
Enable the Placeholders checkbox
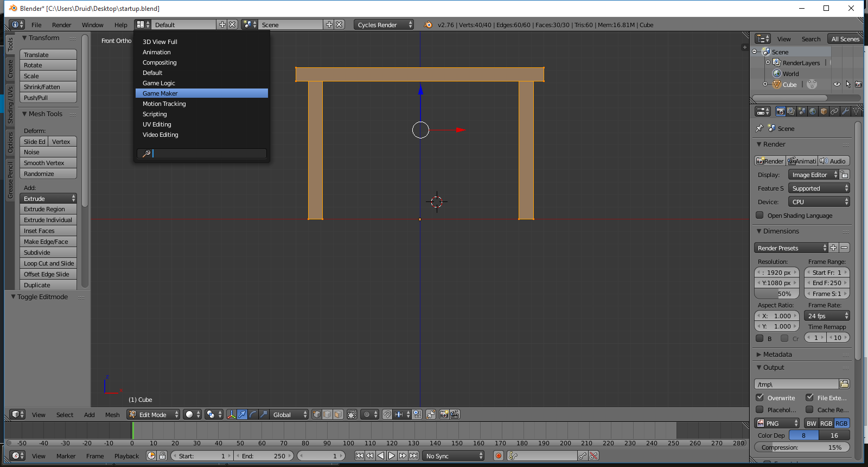[759, 409]
